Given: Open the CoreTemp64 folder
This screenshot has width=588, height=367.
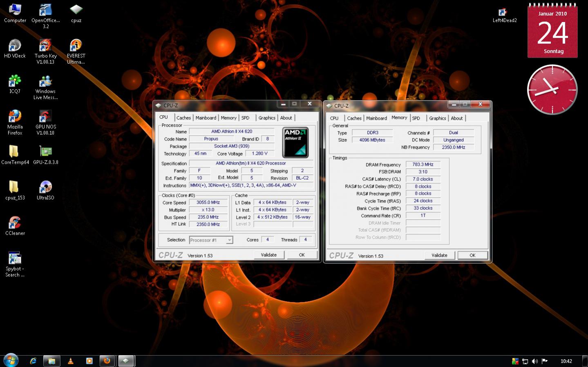Looking at the screenshot, I should [15, 155].
